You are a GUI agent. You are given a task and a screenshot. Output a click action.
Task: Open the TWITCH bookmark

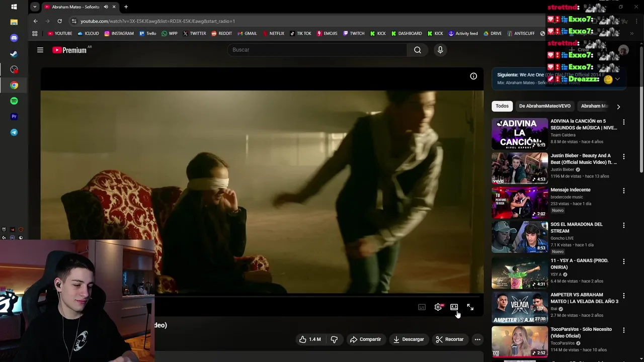coord(353,34)
